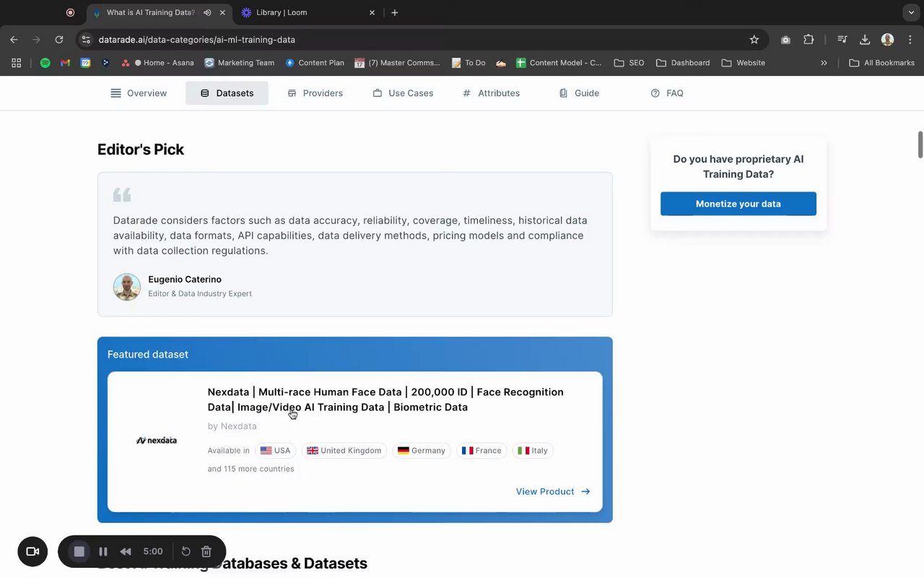
Task: Click the recording indicator tab icon
Action: click(x=70, y=12)
